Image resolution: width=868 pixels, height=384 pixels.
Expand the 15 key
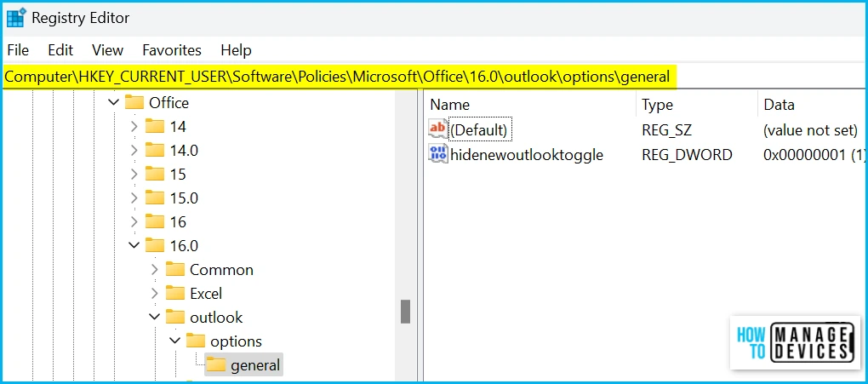(x=134, y=175)
